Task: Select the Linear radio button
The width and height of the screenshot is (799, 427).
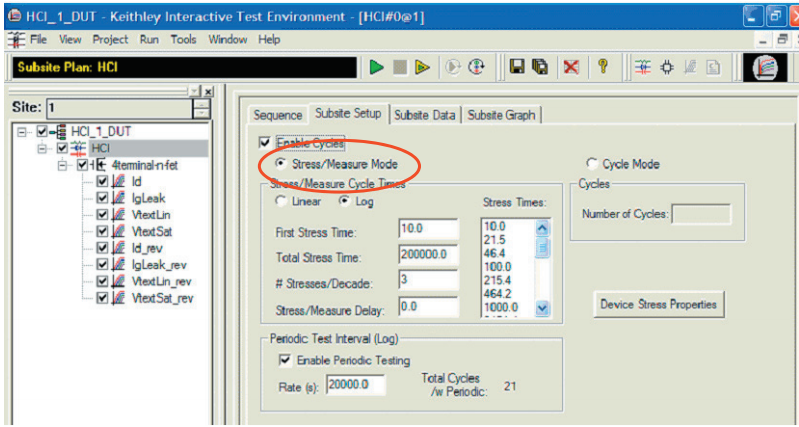Action: pyautogui.click(x=280, y=201)
